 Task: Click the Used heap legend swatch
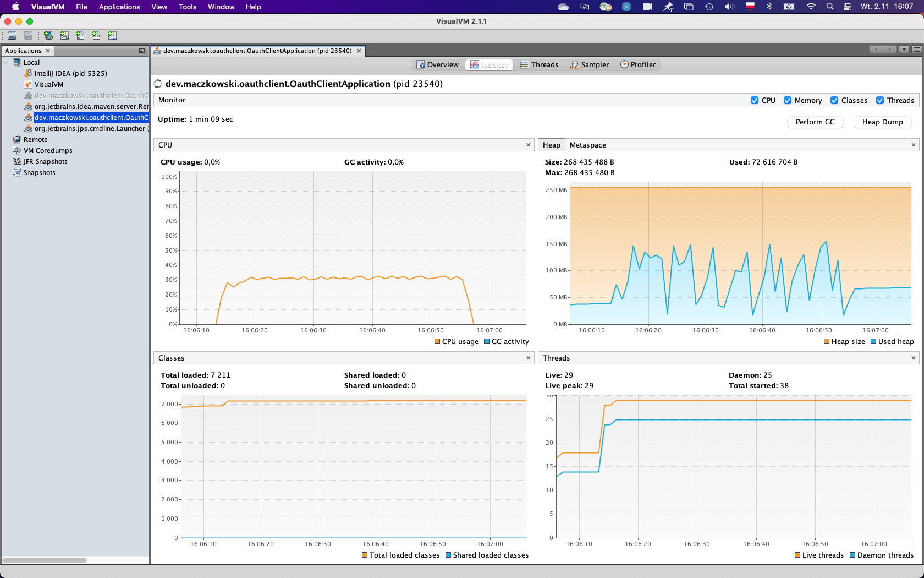pos(873,342)
